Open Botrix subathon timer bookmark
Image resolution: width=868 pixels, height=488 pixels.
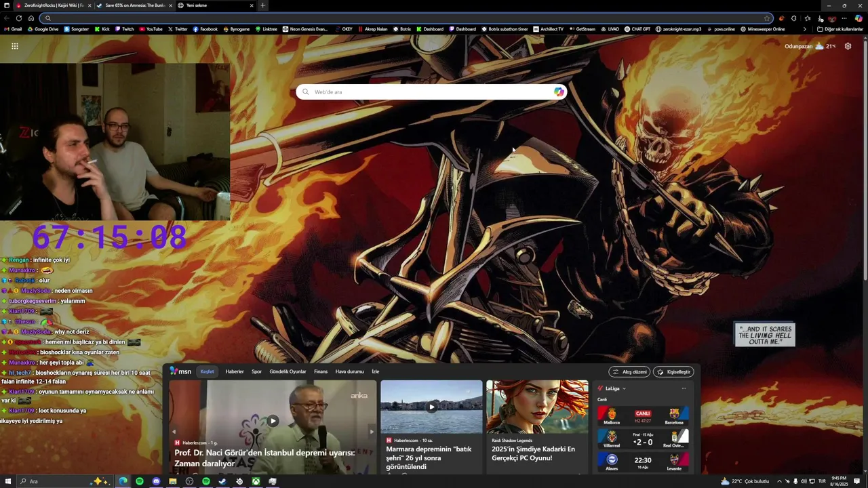pyautogui.click(x=505, y=29)
